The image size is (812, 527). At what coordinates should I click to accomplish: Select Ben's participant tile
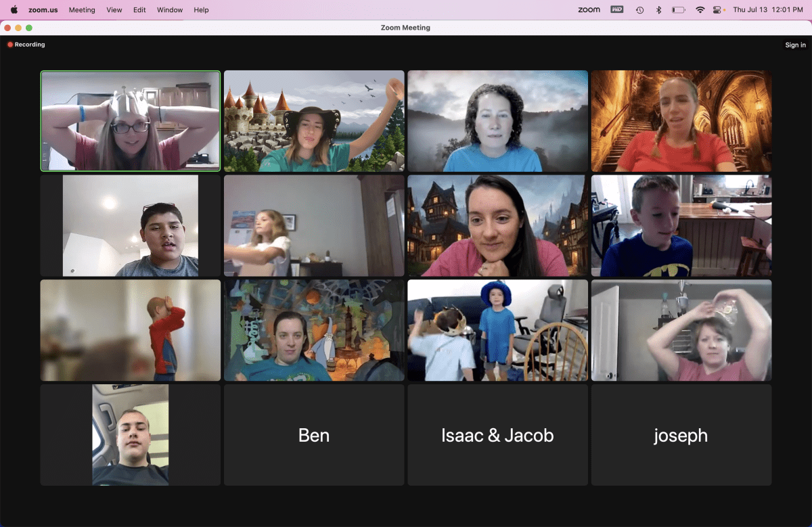pyautogui.click(x=314, y=435)
